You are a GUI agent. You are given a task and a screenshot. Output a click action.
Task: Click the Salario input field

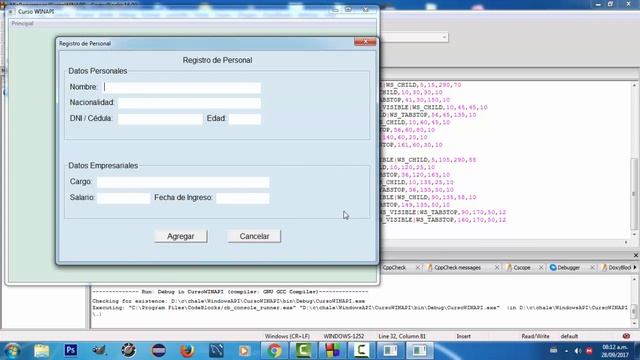coord(123,198)
